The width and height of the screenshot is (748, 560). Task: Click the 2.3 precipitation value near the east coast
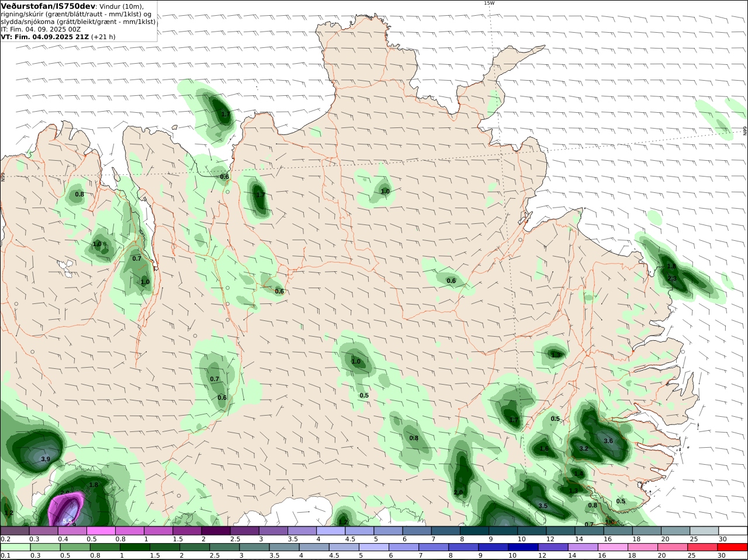(672, 278)
